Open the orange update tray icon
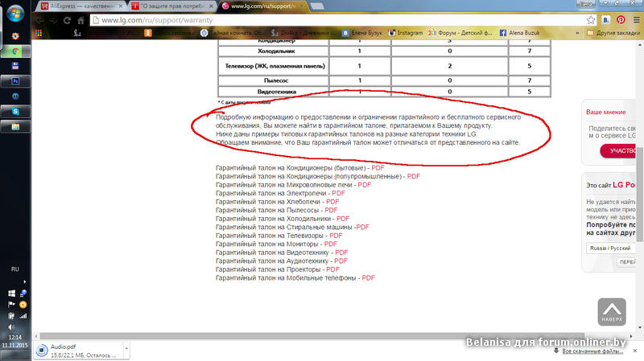 point(23,305)
